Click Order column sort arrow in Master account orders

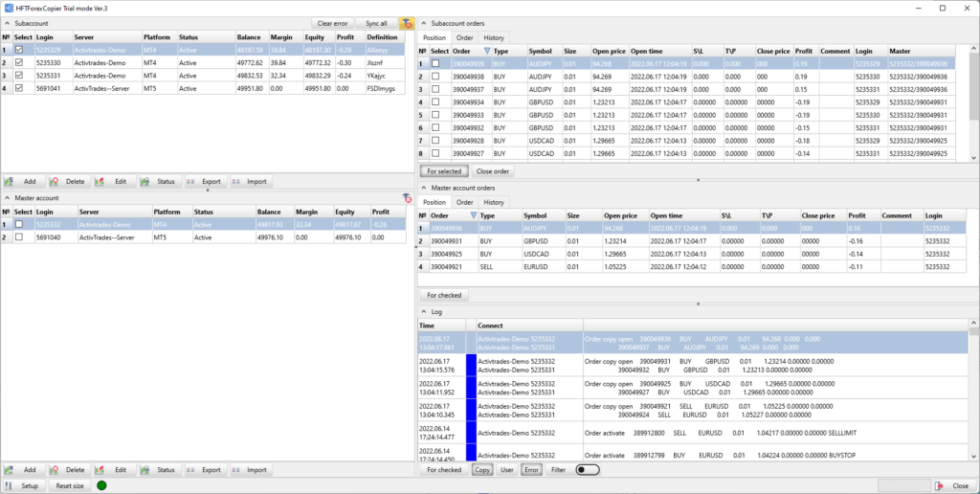coord(473,215)
